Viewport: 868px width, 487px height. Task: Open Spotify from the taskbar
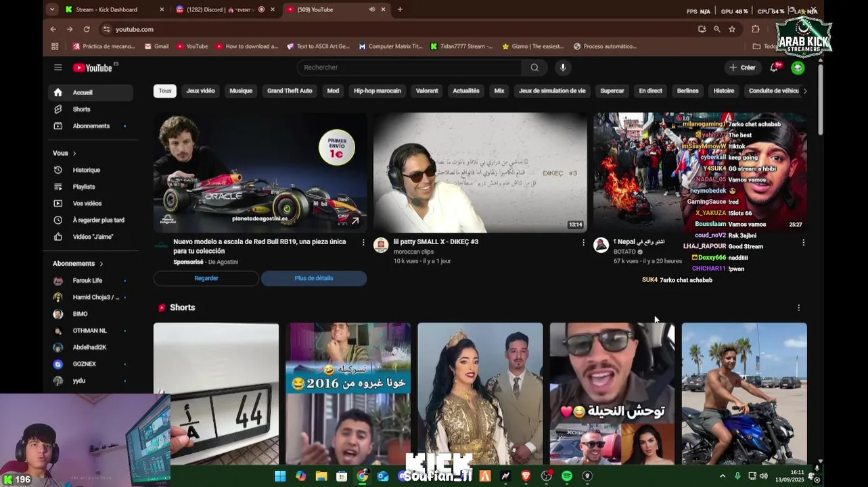[567, 476]
